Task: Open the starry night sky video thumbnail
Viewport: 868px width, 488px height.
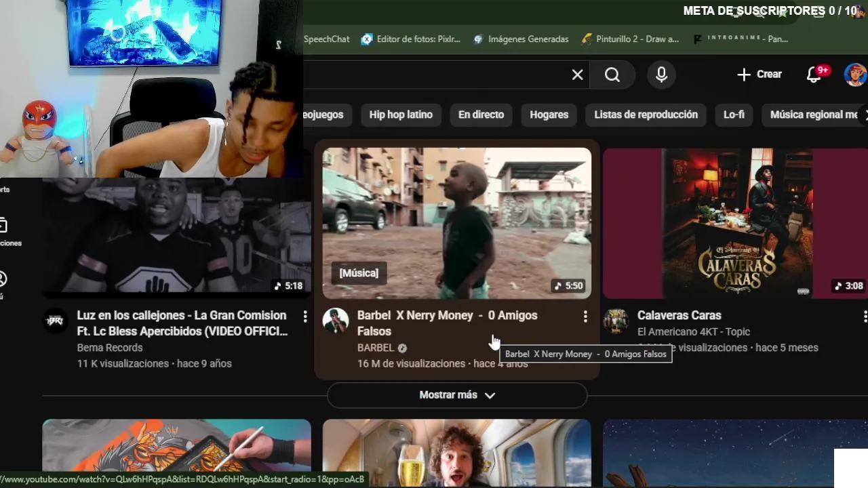Action: pyautogui.click(x=735, y=453)
